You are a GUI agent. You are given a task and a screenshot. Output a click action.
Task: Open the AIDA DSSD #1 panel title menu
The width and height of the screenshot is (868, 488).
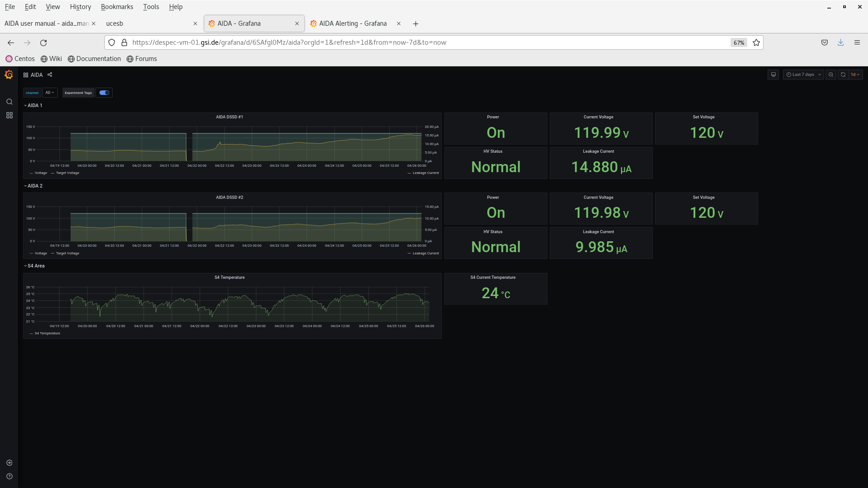[x=229, y=117]
